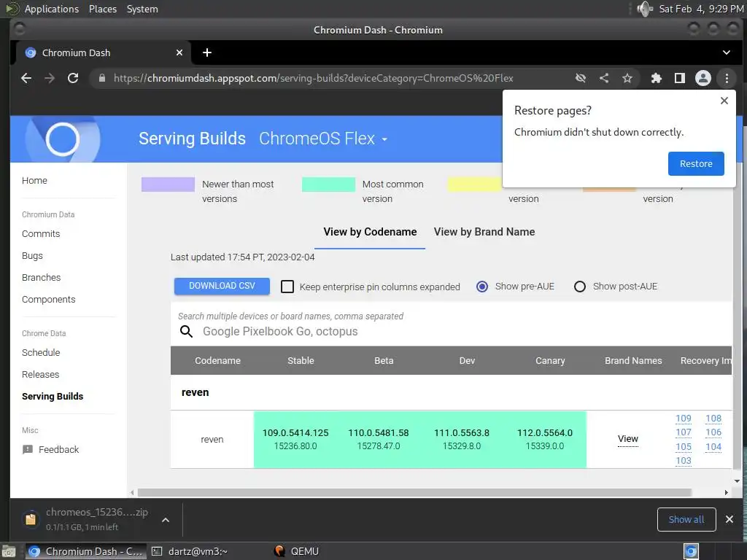The image size is (747, 560).
Task: Open recovery image 109 link
Action: click(683, 419)
